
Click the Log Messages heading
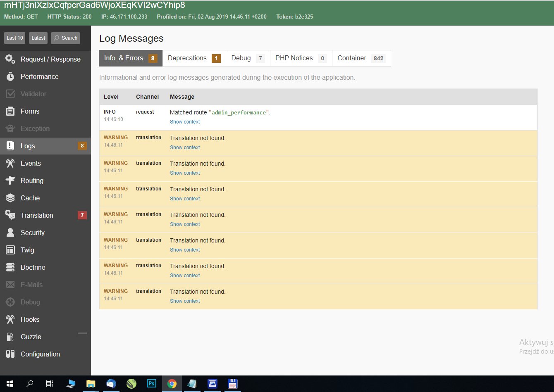tap(131, 38)
